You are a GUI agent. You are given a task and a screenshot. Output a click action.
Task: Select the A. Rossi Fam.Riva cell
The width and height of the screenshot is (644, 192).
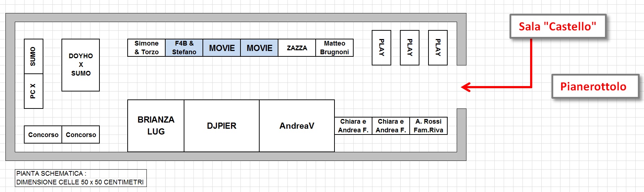428,126
